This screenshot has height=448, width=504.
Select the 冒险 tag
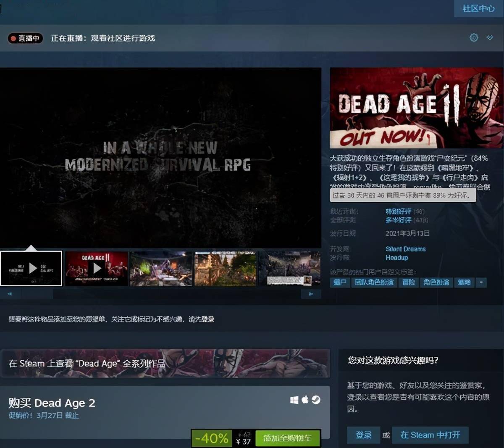point(409,282)
